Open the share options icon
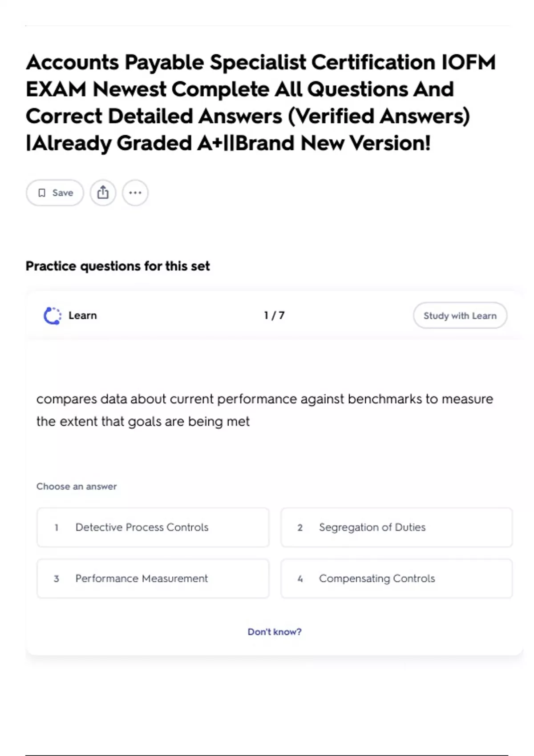Image resolution: width=534 pixels, height=756 pixels. [x=103, y=193]
